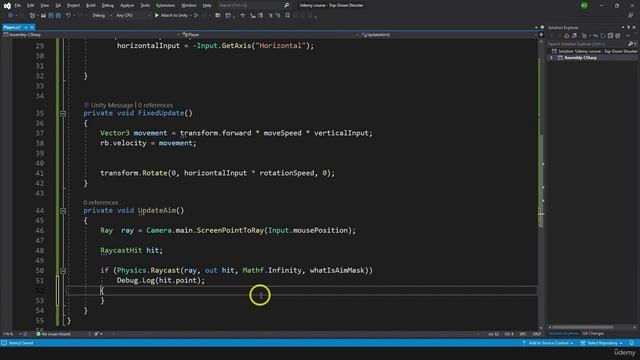The image size is (640, 360).
Task: Click the notifications bell icon in status bar
Action: (632, 343)
